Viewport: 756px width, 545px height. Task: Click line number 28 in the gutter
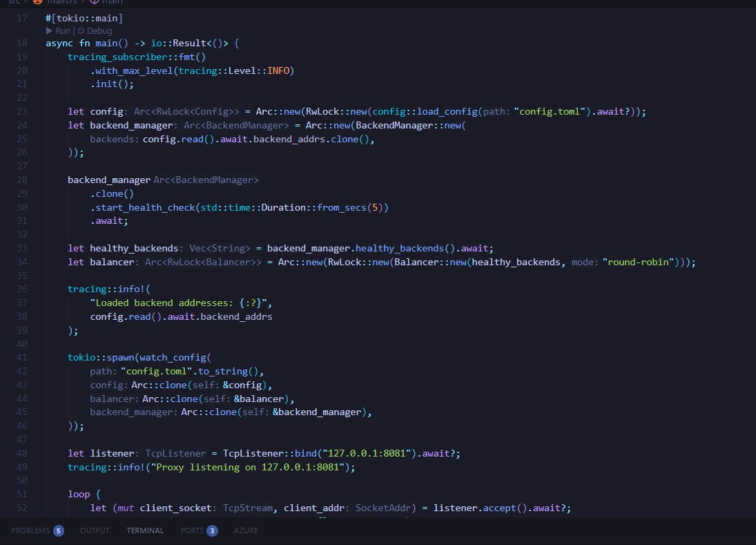click(x=22, y=180)
